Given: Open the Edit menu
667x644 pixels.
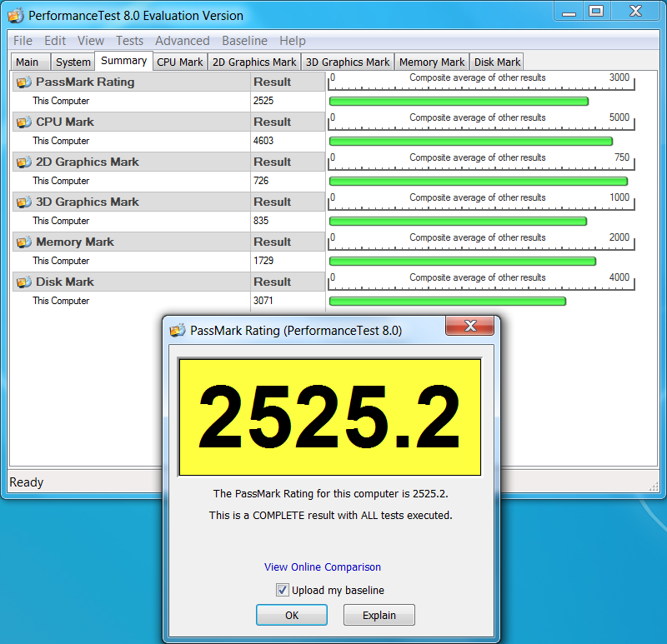Looking at the screenshot, I should [x=55, y=41].
